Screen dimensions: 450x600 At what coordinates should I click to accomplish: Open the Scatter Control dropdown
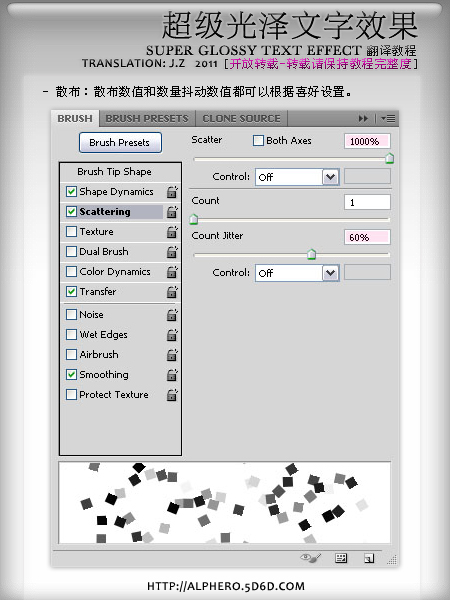(297, 177)
